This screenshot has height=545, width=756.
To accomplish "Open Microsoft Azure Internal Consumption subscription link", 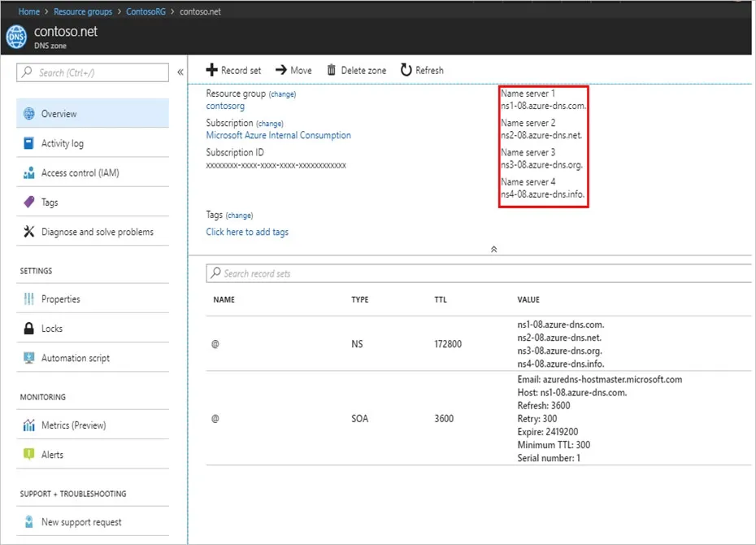I will point(279,136).
